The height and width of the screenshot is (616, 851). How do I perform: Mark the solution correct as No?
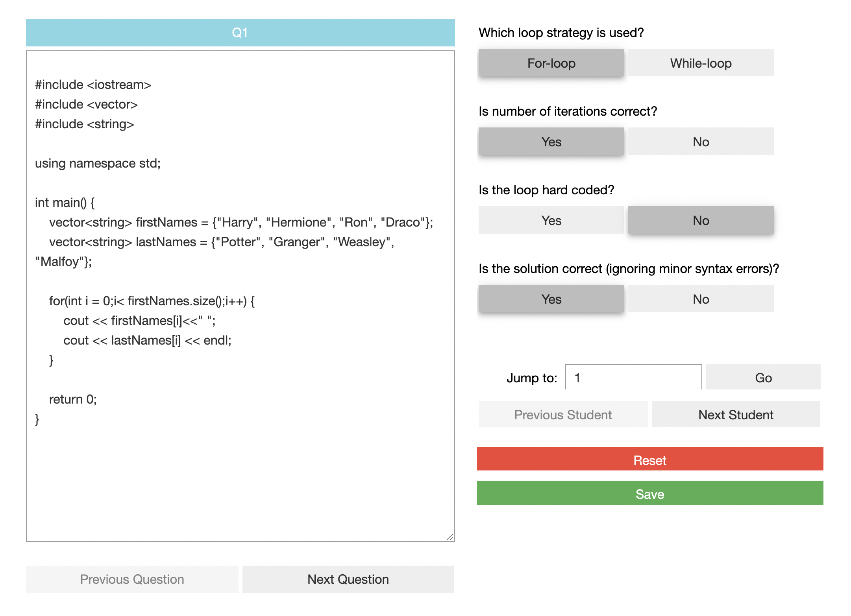point(701,299)
